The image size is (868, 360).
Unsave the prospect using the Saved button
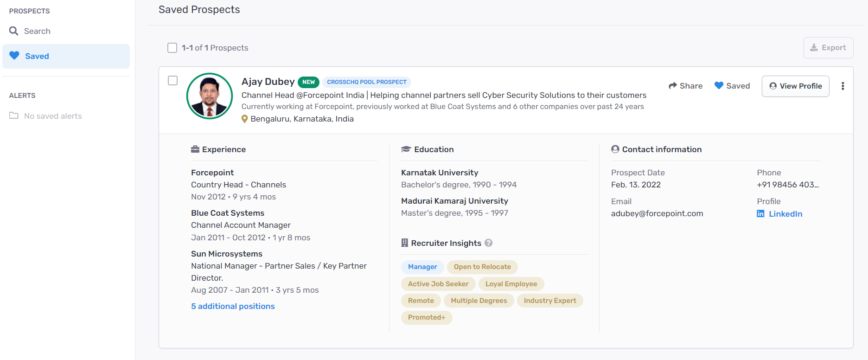pyautogui.click(x=732, y=86)
